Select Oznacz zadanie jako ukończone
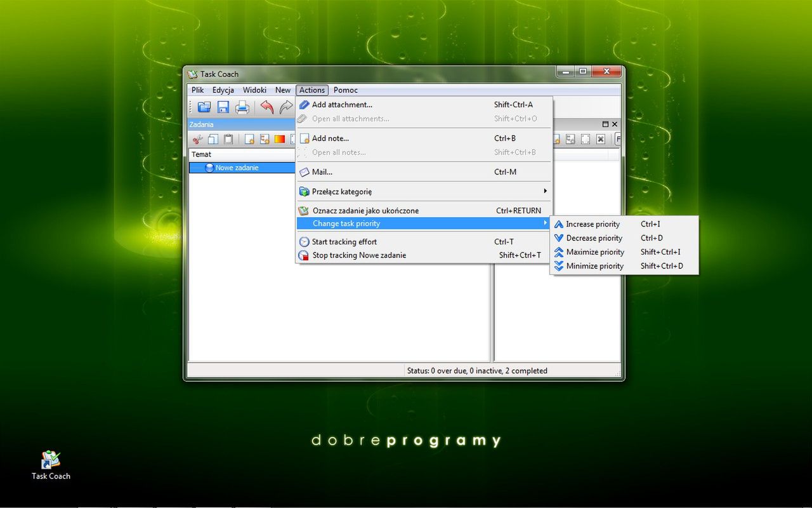Image resolution: width=812 pixels, height=508 pixels. click(x=424, y=211)
